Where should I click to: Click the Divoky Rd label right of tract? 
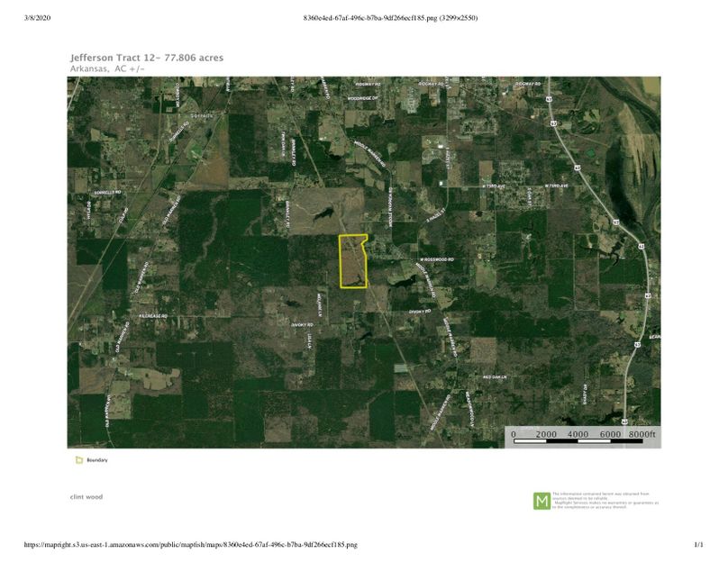(x=423, y=312)
